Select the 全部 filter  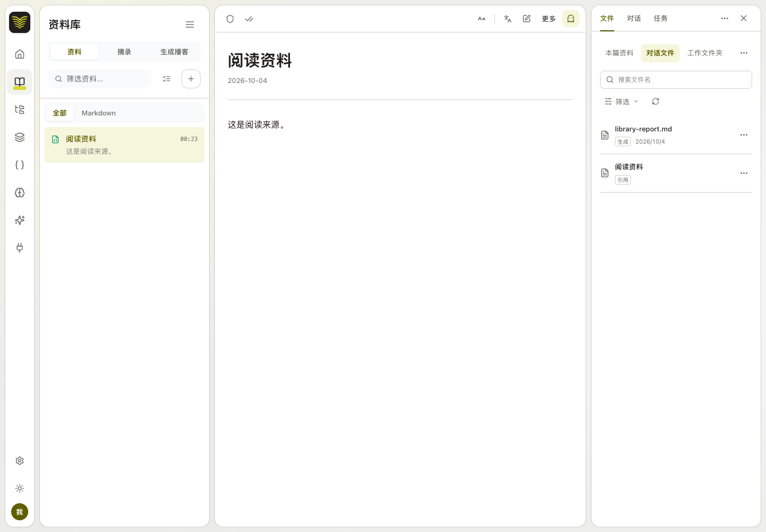click(x=60, y=113)
